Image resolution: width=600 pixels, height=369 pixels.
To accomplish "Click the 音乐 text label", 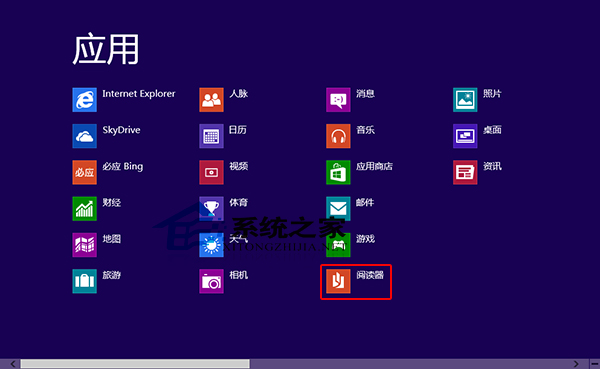I will [365, 130].
